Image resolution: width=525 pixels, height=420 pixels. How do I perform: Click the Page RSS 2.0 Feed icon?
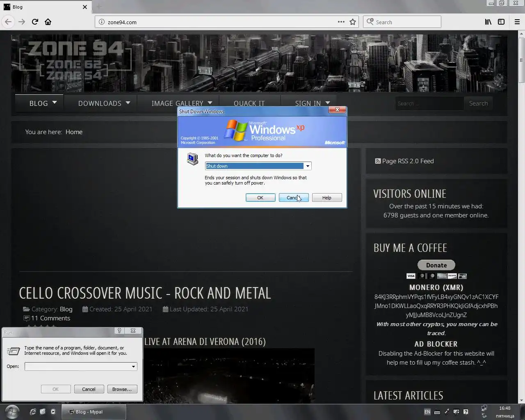(x=378, y=161)
